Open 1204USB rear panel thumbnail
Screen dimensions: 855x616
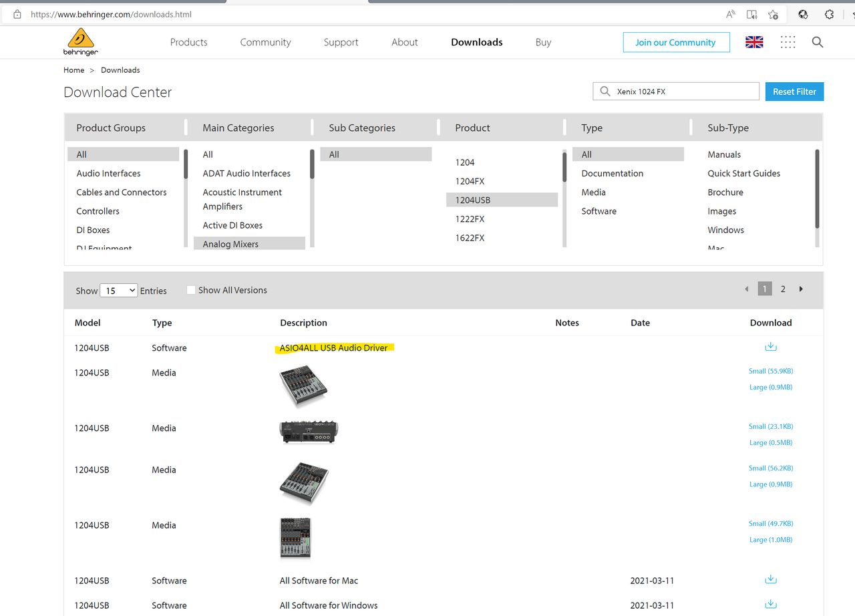tap(309, 432)
